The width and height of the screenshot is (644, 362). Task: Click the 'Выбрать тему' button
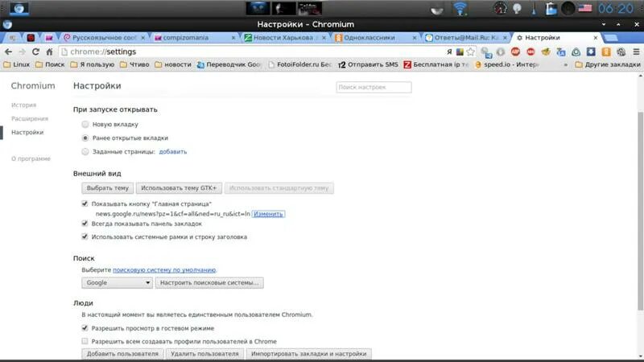(x=108, y=188)
